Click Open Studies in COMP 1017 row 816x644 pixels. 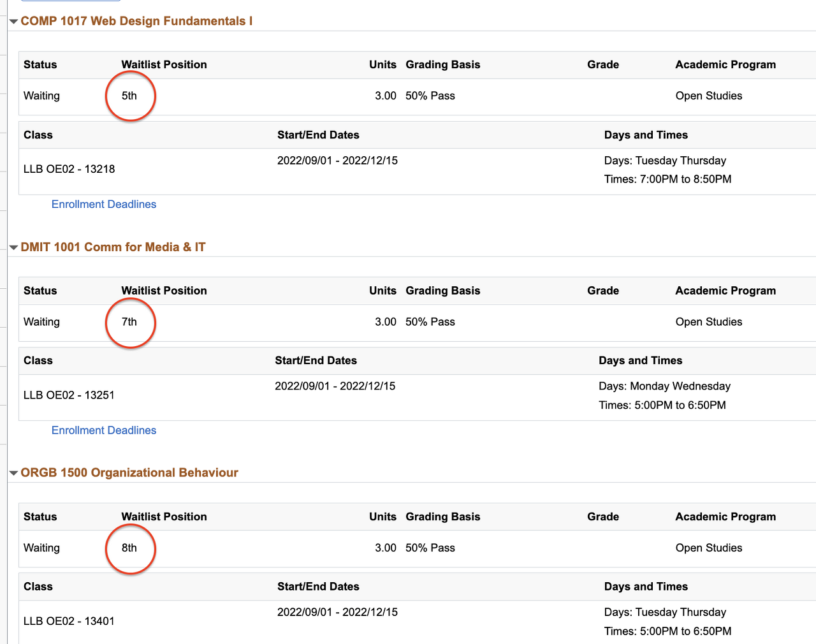pyautogui.click(x=709, y=96)
